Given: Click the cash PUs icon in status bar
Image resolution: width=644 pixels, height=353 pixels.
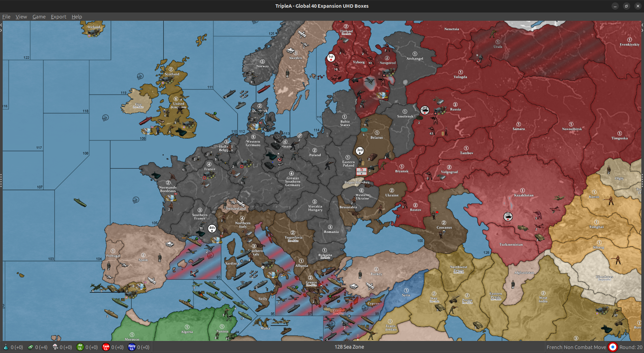Looking at the screenshot, I should [31, 347].
